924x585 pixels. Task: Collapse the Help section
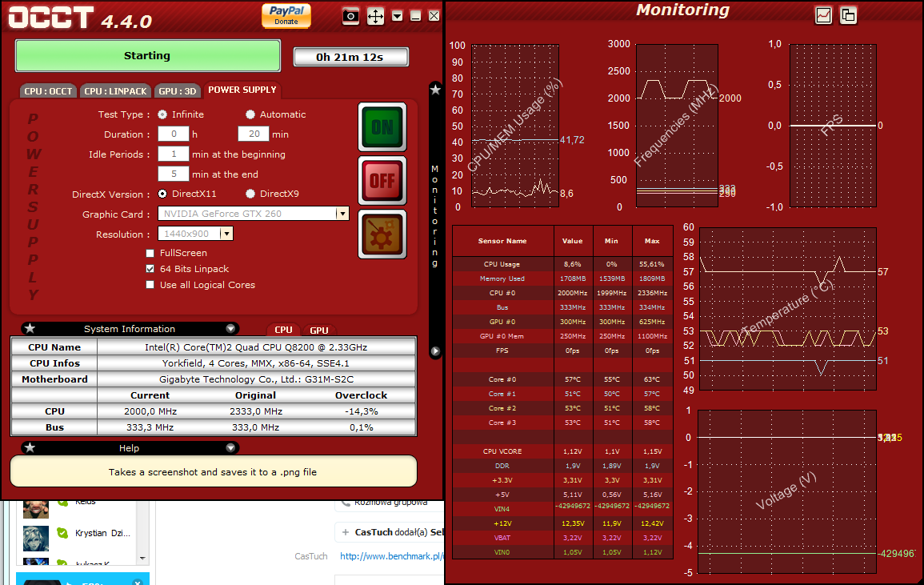point(230,447)
